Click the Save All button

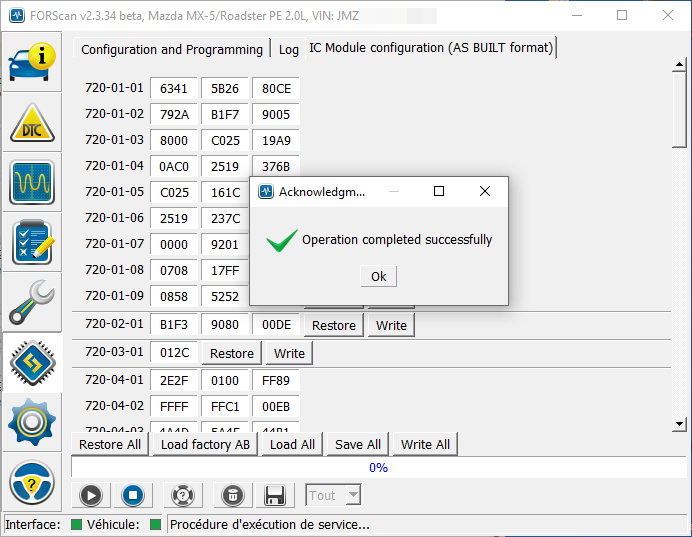pyautogui.click(x=357, y=444)
